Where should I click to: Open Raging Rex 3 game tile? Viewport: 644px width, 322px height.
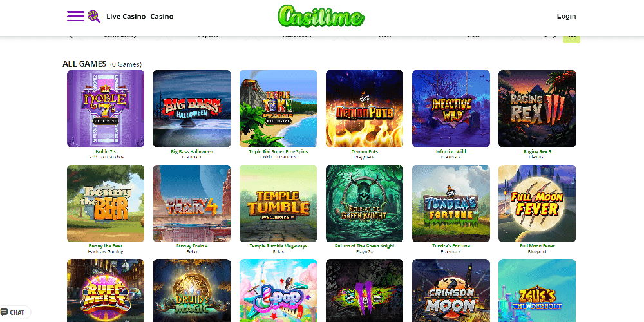(x=537, y=109)
